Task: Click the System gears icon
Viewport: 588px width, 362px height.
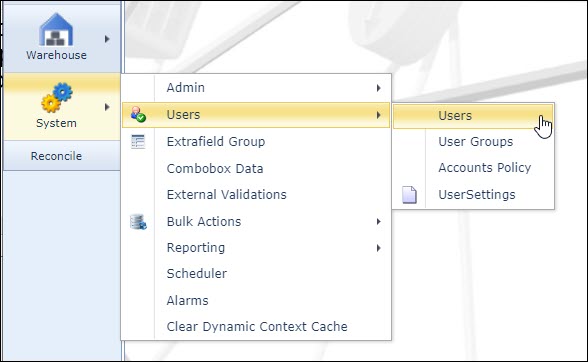Action: 57,98
